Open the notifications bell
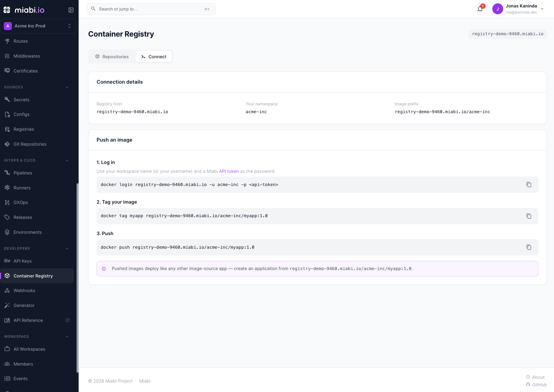554x392 pixels. coord(480,9)
